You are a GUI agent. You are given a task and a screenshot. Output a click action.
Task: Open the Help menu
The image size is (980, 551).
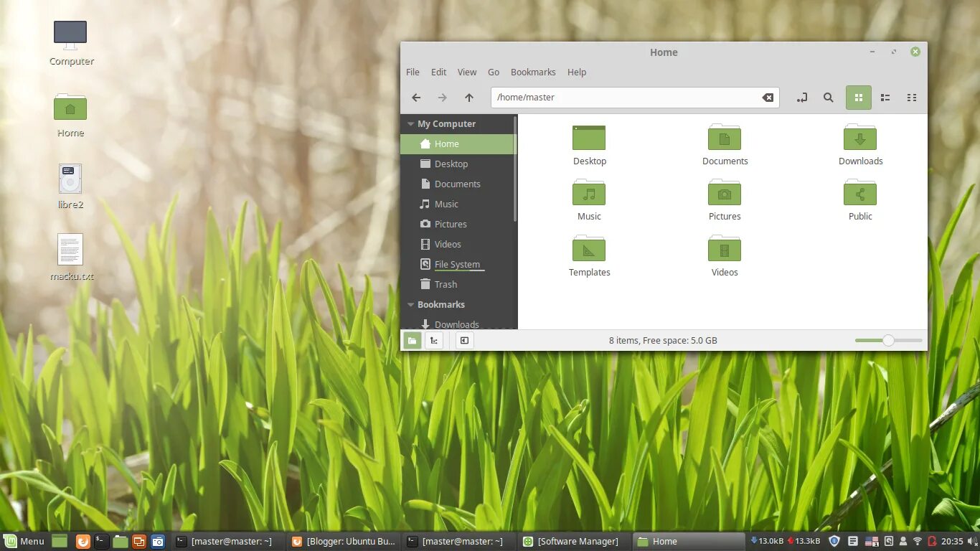(577, 72)
